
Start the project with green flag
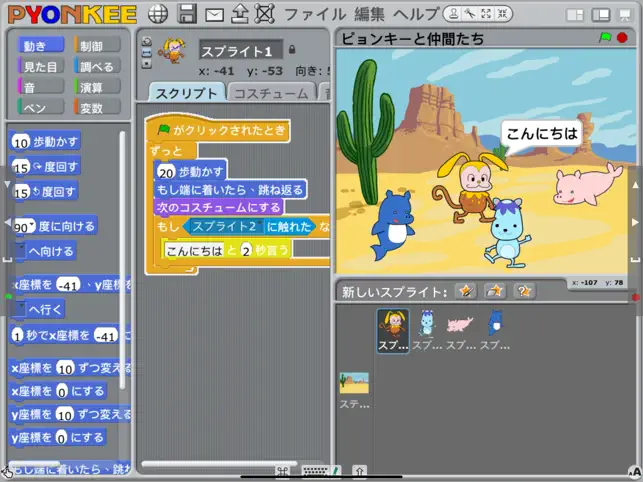[605, 38]
